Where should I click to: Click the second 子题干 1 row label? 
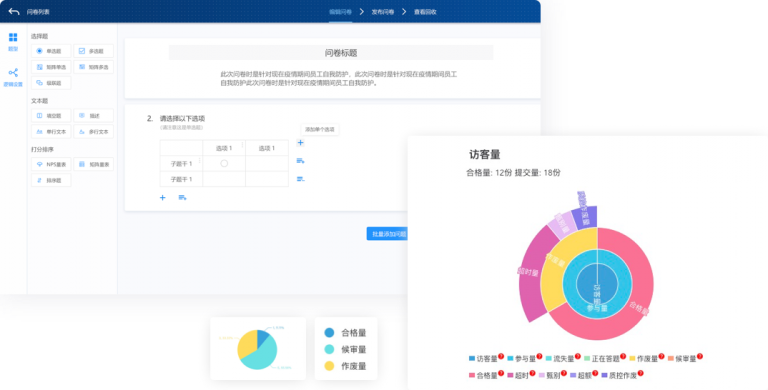[x=181, y=179]
